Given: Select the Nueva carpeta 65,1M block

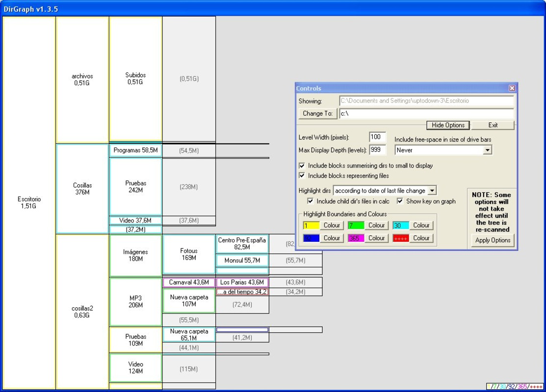Looking at the screenshot, I should tap(189, 335).
